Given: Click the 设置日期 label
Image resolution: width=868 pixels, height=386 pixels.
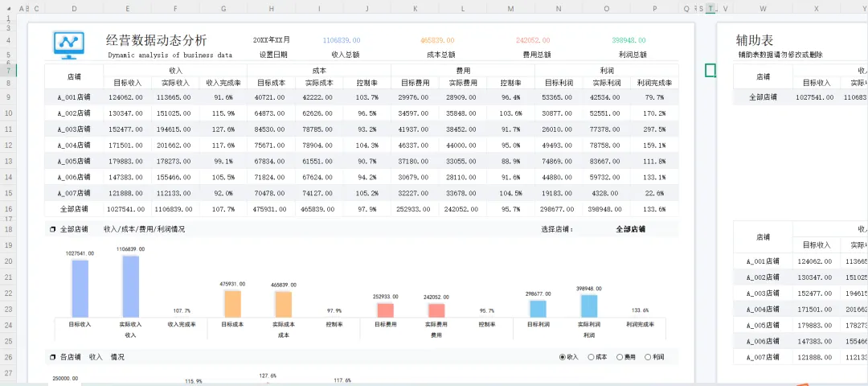Looking at the screenshot, I should point(273,55).
